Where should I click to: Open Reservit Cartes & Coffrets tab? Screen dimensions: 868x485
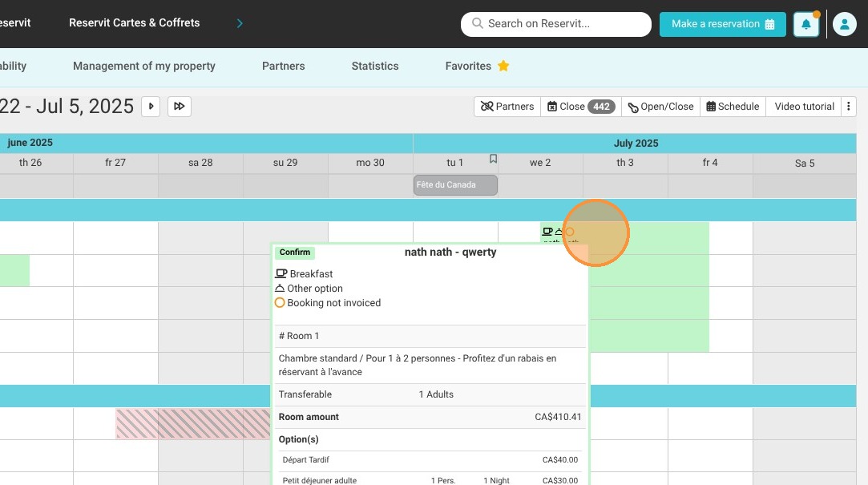click(135, 22)
